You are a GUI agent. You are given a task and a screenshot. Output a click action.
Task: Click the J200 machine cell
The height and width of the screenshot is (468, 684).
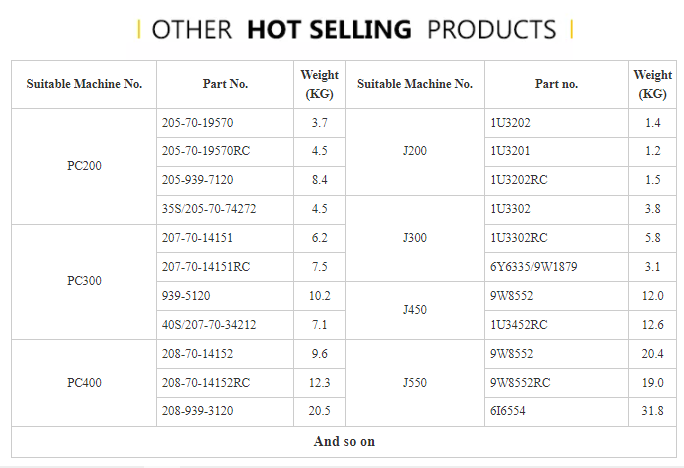point(414,151)
